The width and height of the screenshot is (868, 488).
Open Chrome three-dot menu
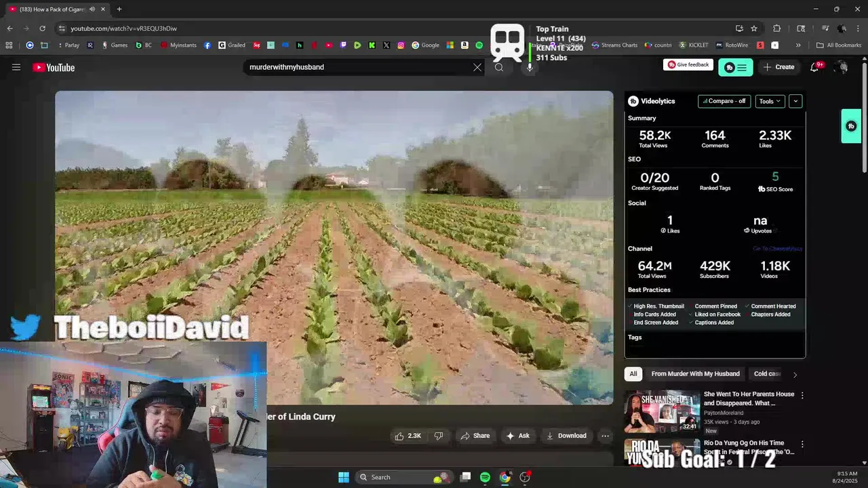pyautogui.click(x=858, y=28)
